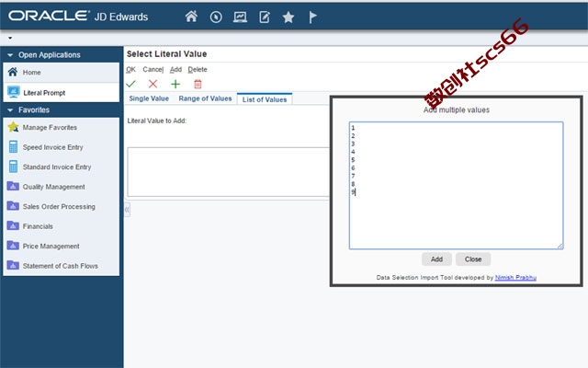The image size is (588, 368).
Task: Click inside the multiple values text area
Action: pyautogui.click(x=456, y=185)
